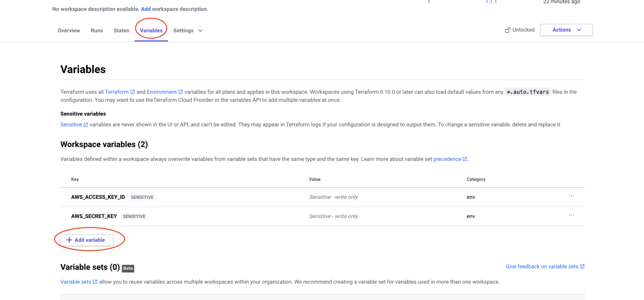Click the unlocked padlock icon

tap(507, 30)
